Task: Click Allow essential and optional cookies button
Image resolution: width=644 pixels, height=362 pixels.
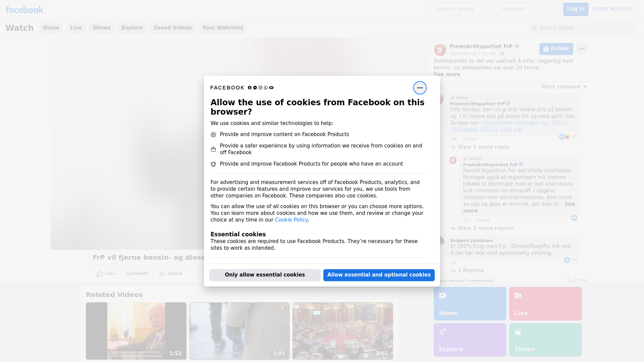Action: (x=379, y=275)
